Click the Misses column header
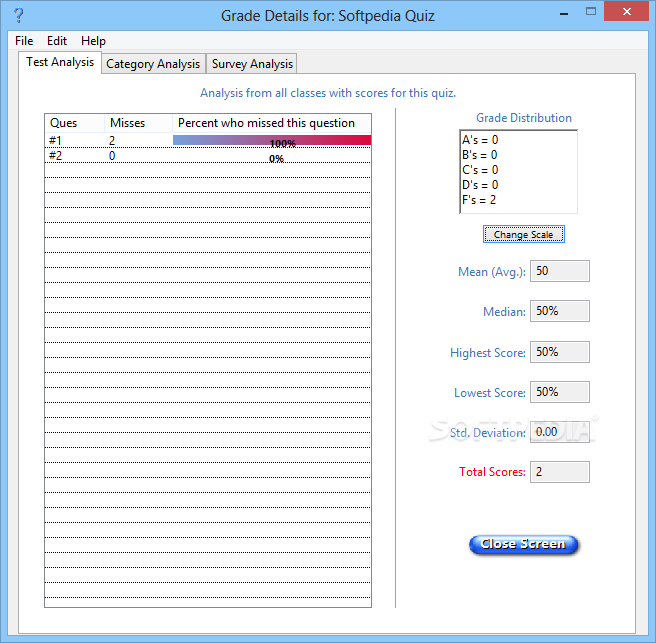The image size is (656, 643). tap(138, 123)
